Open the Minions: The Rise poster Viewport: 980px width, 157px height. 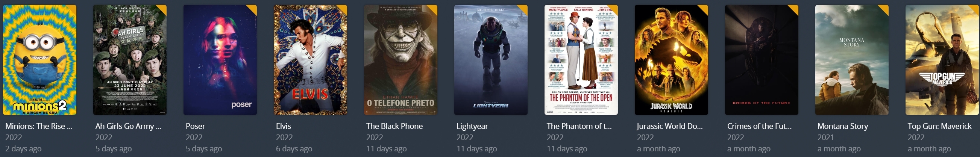point(39,60)
